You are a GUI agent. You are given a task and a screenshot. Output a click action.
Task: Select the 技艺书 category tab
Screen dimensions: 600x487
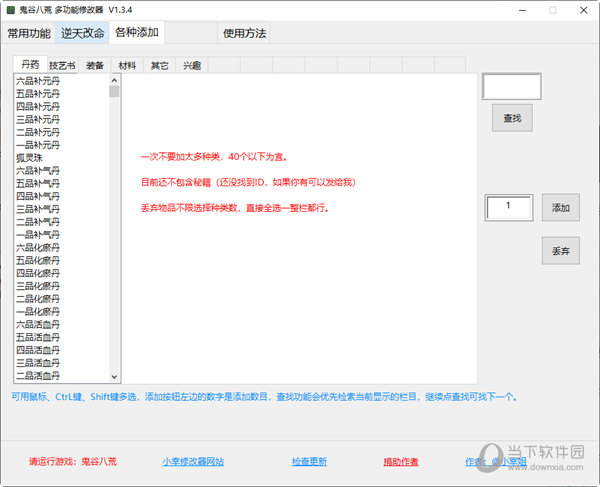pyautogui.click(x=62, y=66)
